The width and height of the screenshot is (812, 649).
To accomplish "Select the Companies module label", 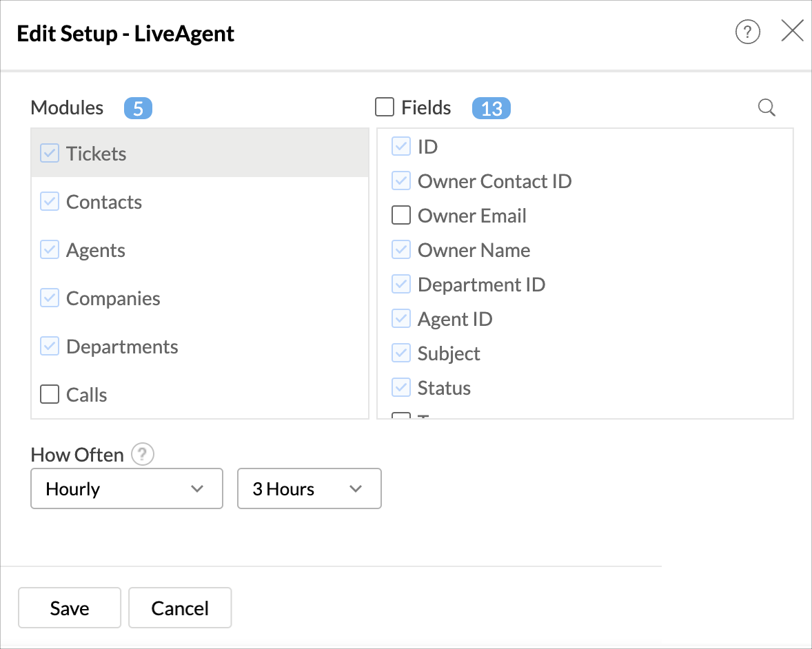I will (x=114, y=298).
